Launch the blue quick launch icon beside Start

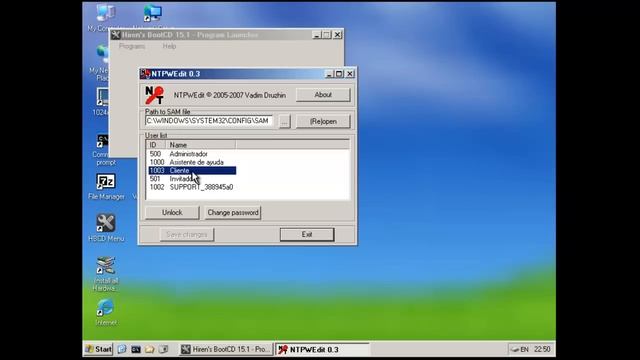(122, 349)
